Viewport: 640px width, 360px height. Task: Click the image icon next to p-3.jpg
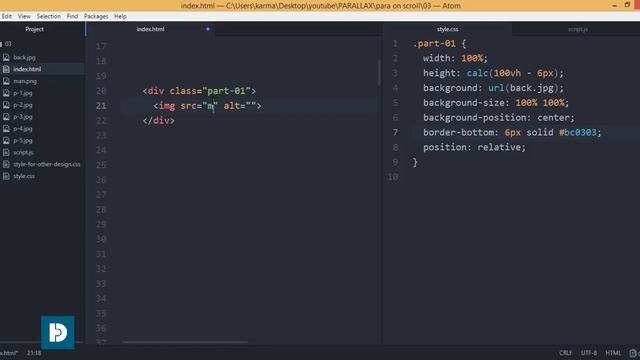click(6, 117)
